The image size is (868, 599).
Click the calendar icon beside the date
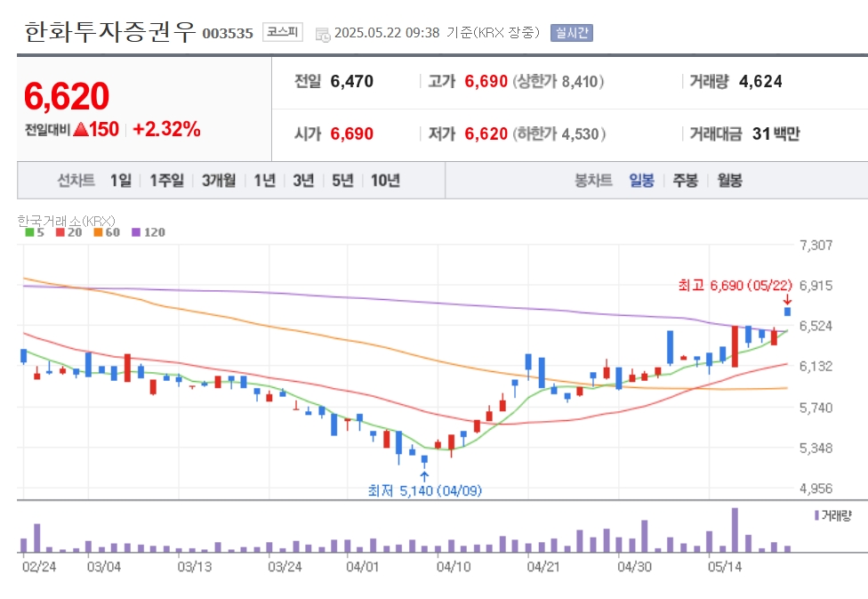pos(322,35)
